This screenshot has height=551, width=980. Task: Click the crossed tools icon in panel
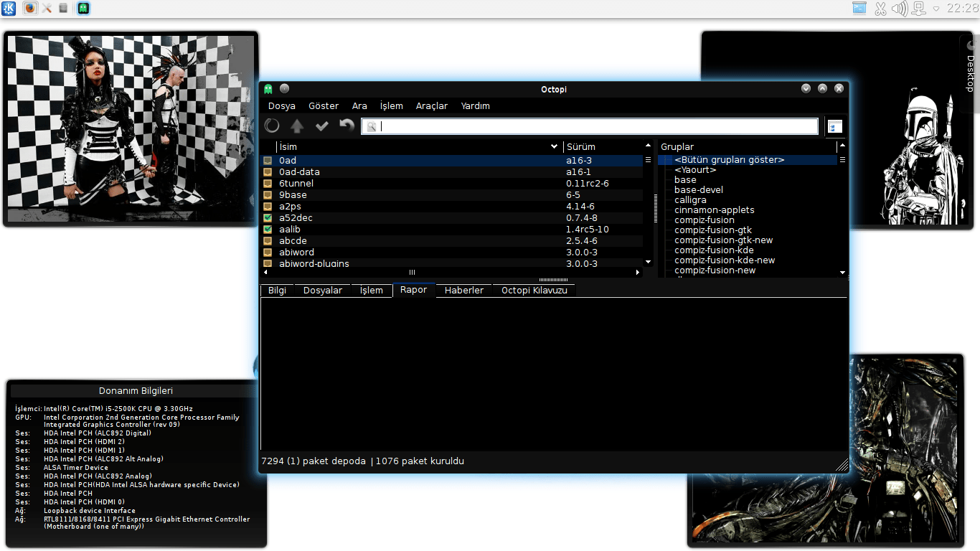(47, 9)
